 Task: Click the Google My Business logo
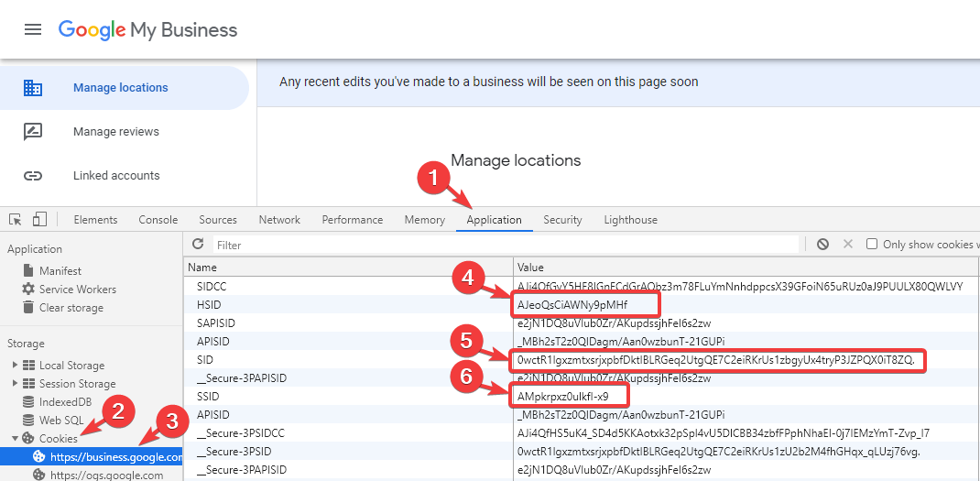click(x=147, y=30)
